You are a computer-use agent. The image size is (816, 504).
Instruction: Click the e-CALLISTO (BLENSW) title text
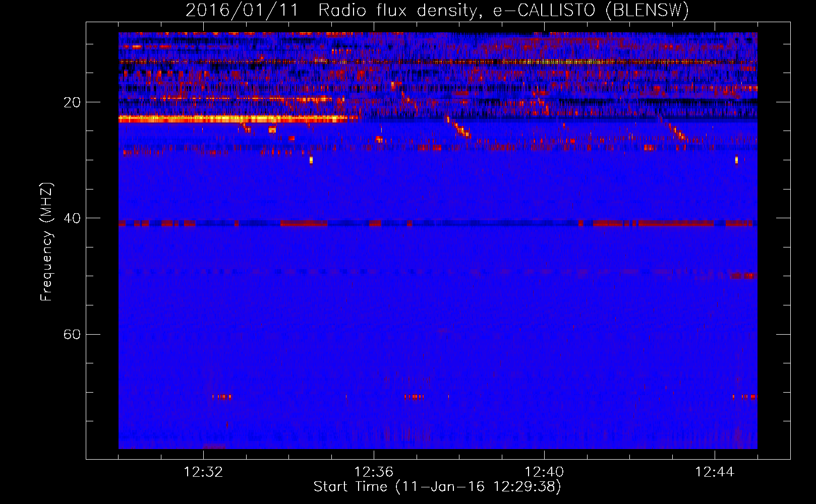pyautogui.click(x=591, y=11)
